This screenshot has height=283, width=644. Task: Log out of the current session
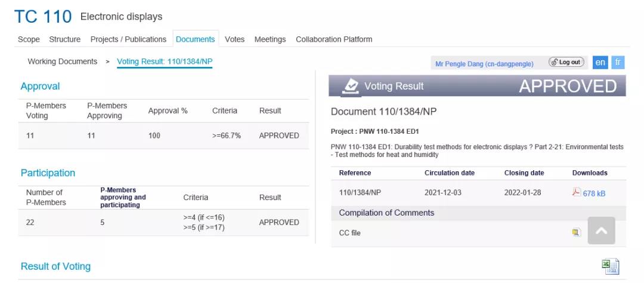click(x=566, y=62)
